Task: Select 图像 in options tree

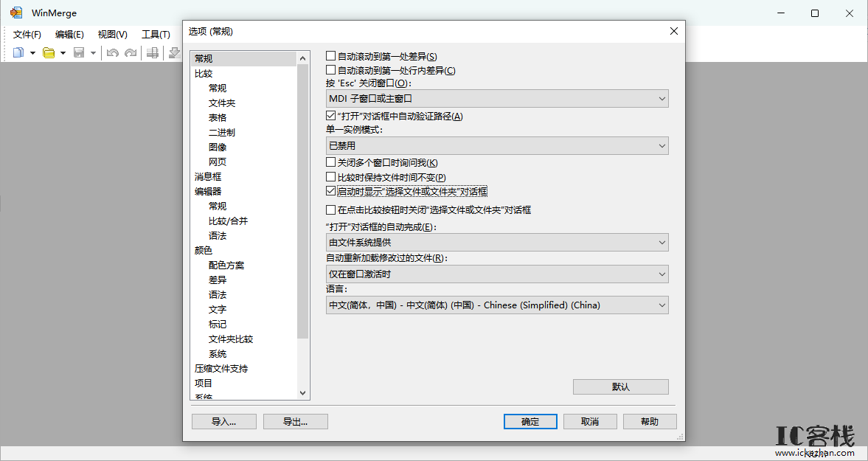Action: tap(218, 148)
